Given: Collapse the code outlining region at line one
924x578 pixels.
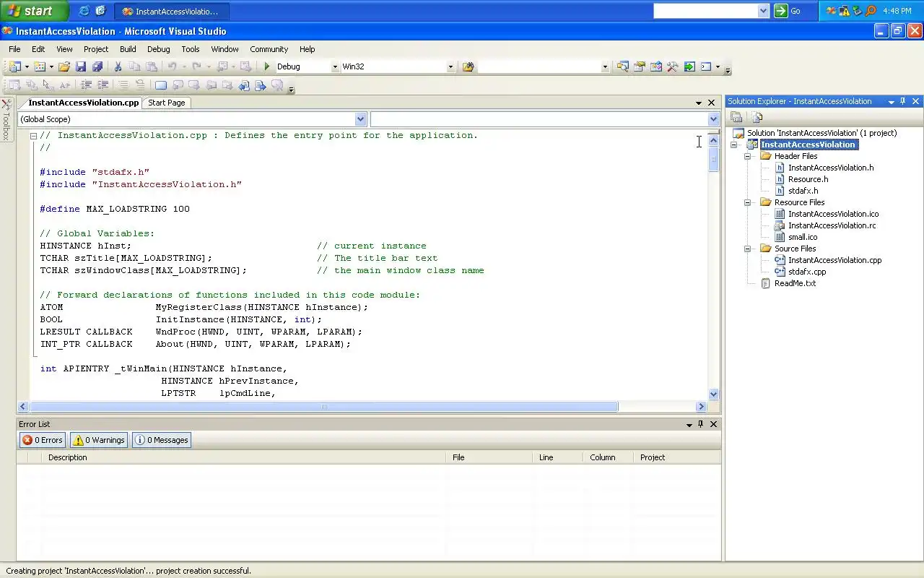Looking at the screenshot, I should point(34,135).
